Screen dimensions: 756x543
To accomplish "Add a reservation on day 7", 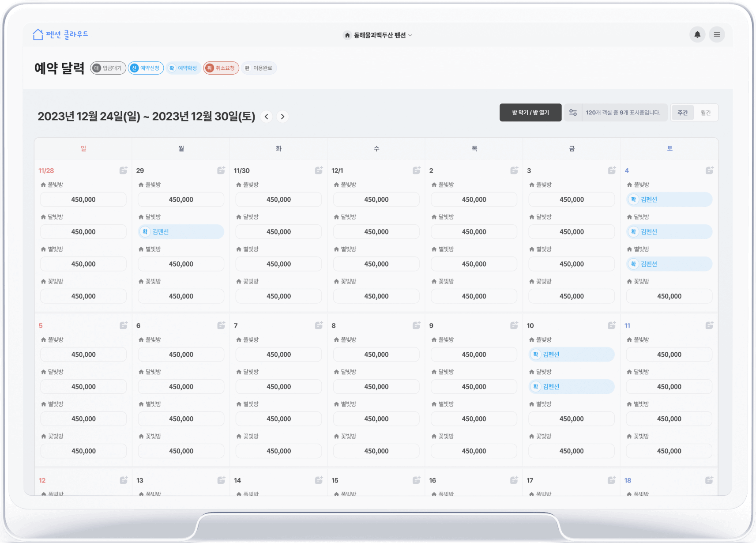I will pyautogui.click(x=319, y=325).
